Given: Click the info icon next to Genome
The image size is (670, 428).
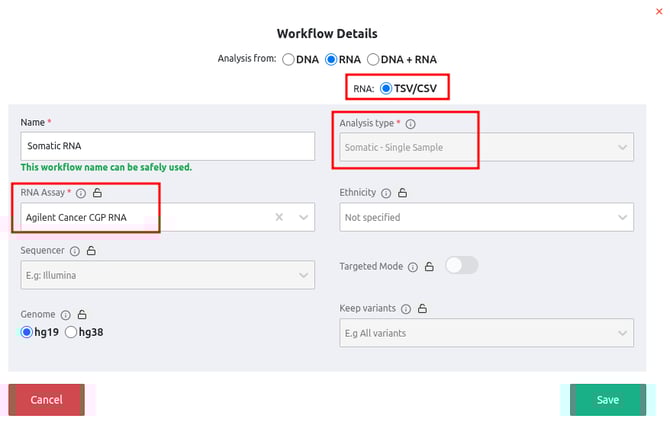Looking at the screenshot, I should click(65, 313).
